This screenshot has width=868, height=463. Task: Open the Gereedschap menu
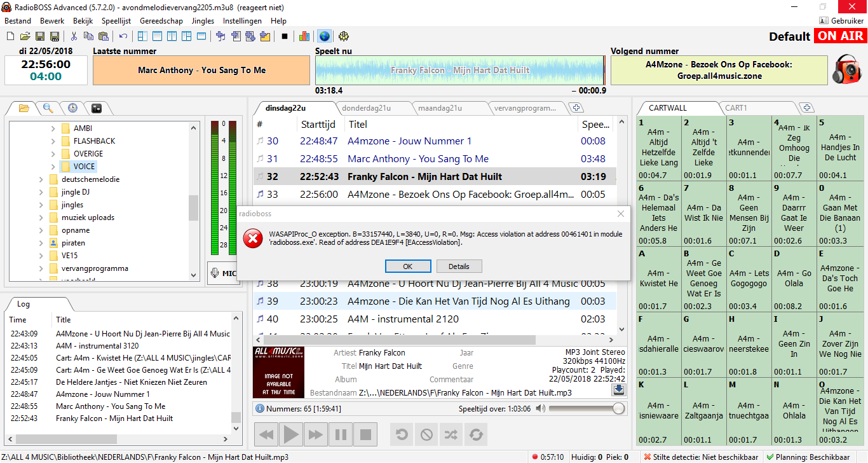click(161, 21)
